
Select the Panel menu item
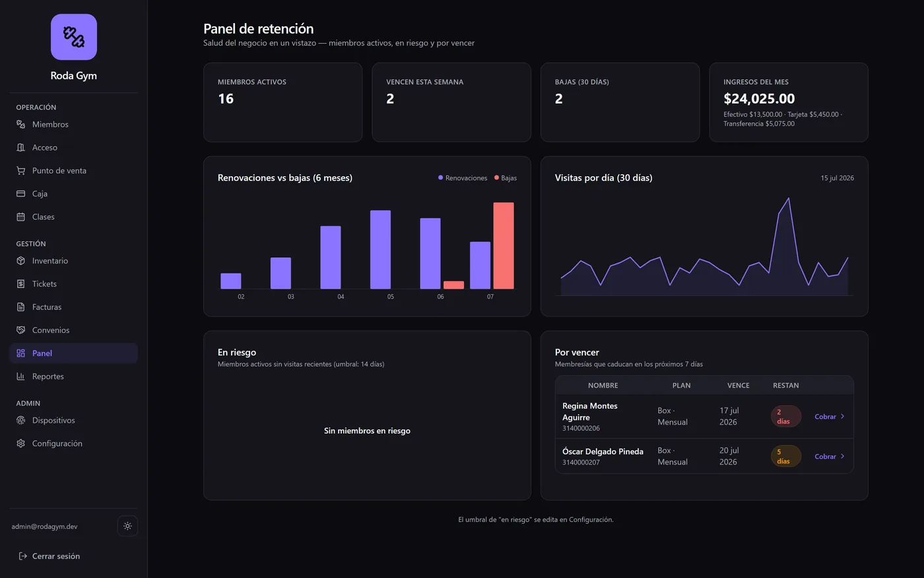click(74, 353)
